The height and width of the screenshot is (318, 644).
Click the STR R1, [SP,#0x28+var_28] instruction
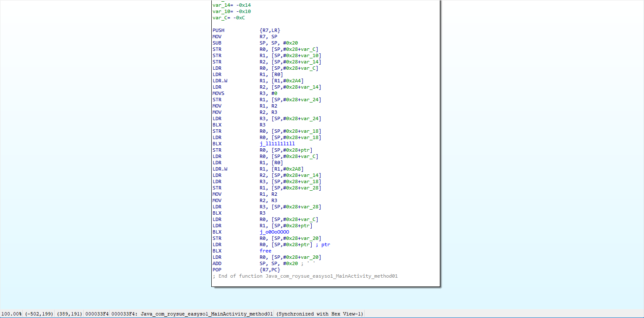267,188
